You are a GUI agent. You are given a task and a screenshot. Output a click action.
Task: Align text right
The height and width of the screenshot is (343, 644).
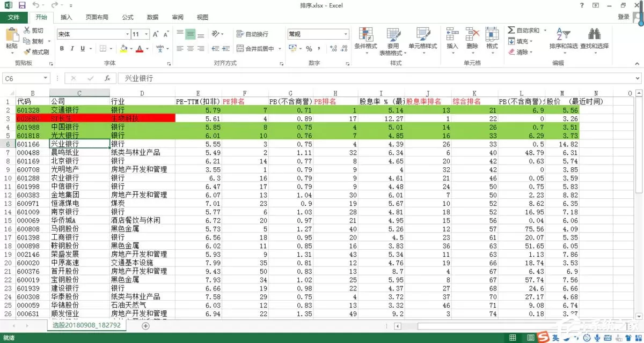click(200, 49)
